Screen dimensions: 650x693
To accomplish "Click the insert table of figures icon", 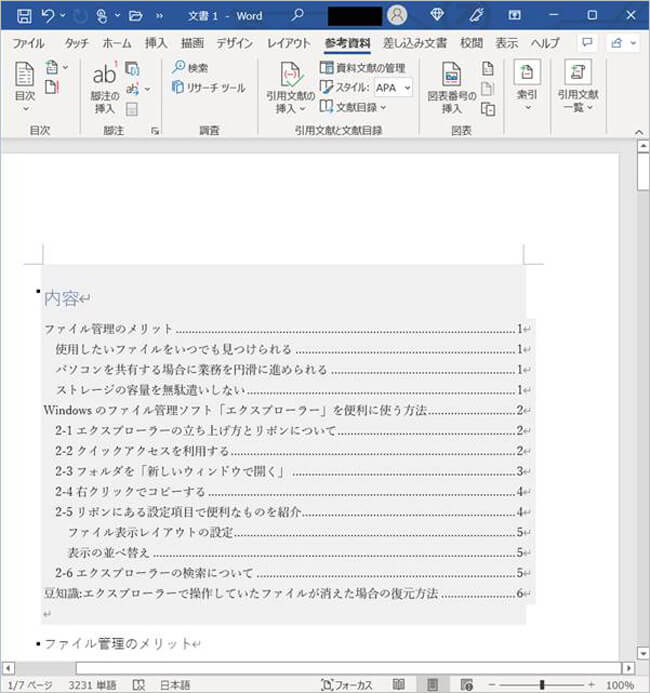I will pos(487,69).
